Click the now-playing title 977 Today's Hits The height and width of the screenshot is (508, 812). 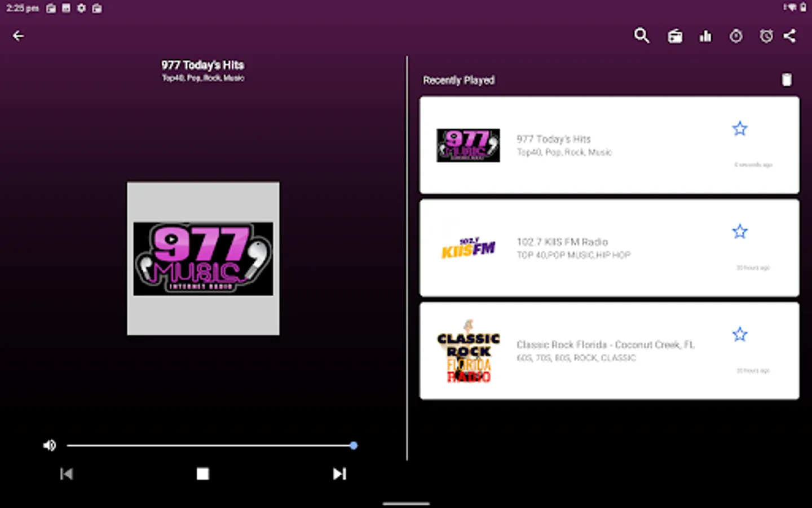(203, 65)
